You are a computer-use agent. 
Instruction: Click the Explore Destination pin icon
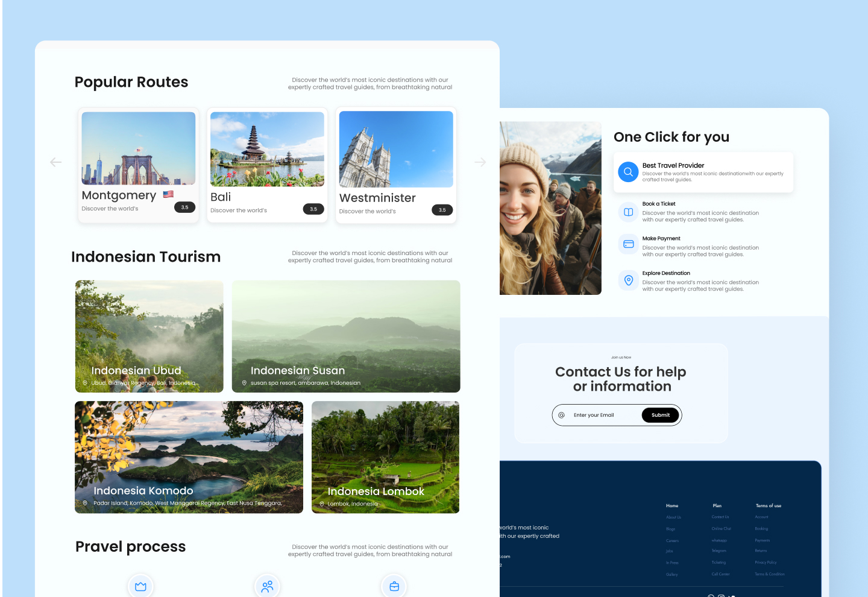click(x=628, y=280)
